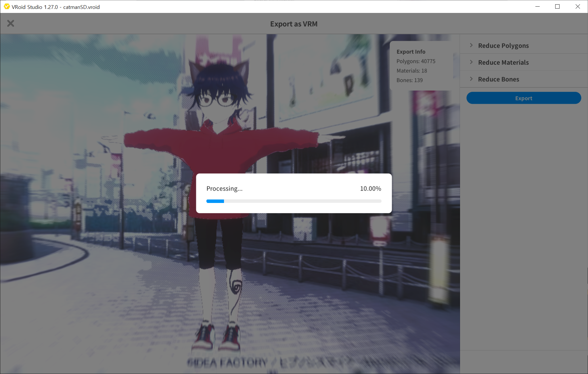Close the Export as VRM screen

pos(11,23)
